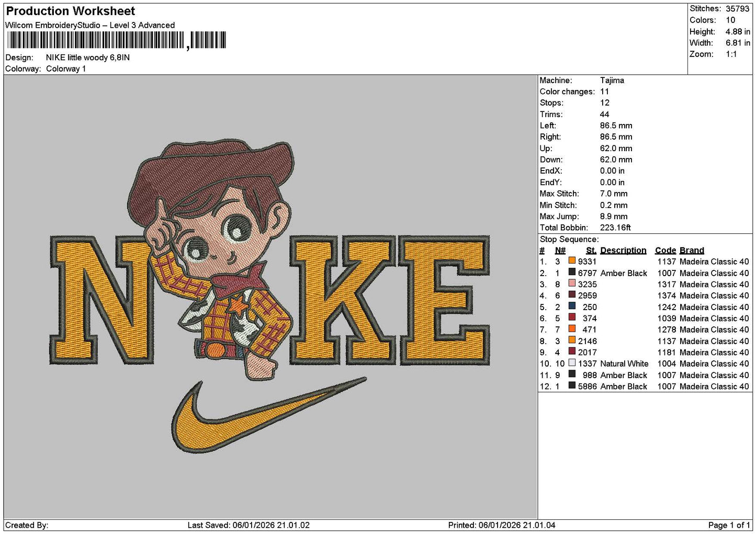Click the St. column header
The image size is (756, 534).
591,251
